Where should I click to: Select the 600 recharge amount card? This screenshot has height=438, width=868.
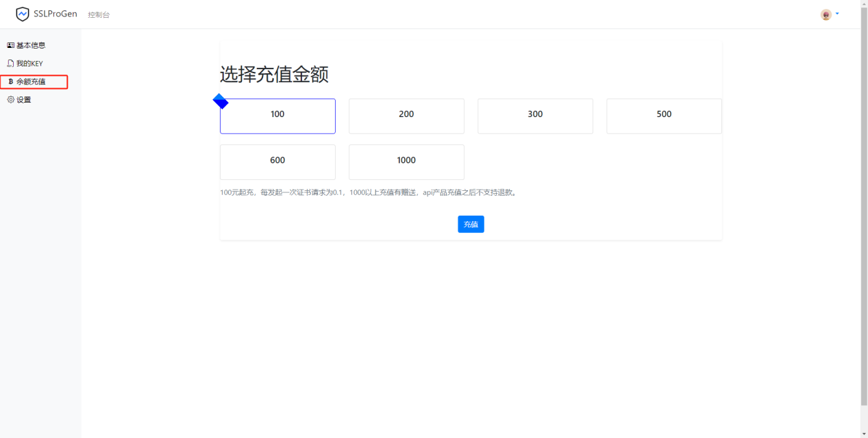(277, 162)
